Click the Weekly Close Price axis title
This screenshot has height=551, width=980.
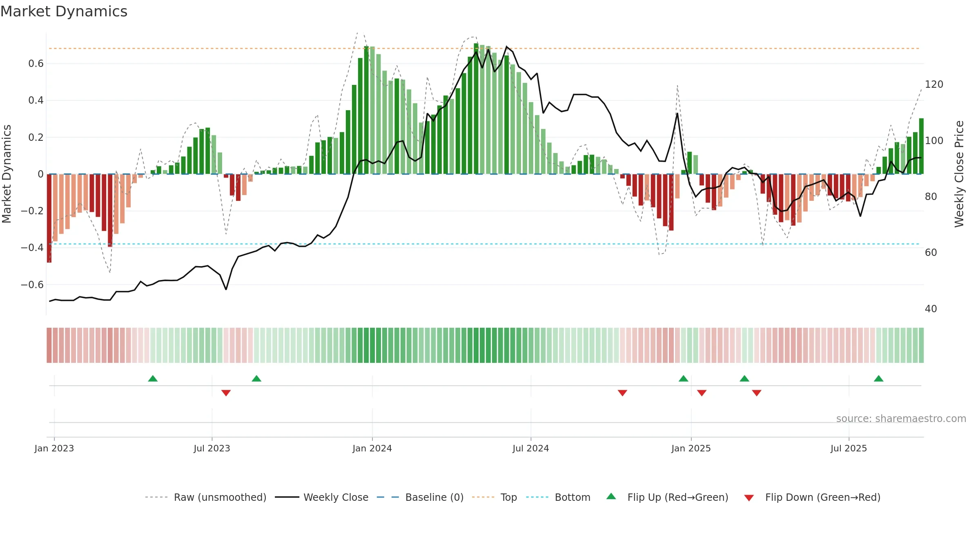pyautogui.click(x=959, y=174)
